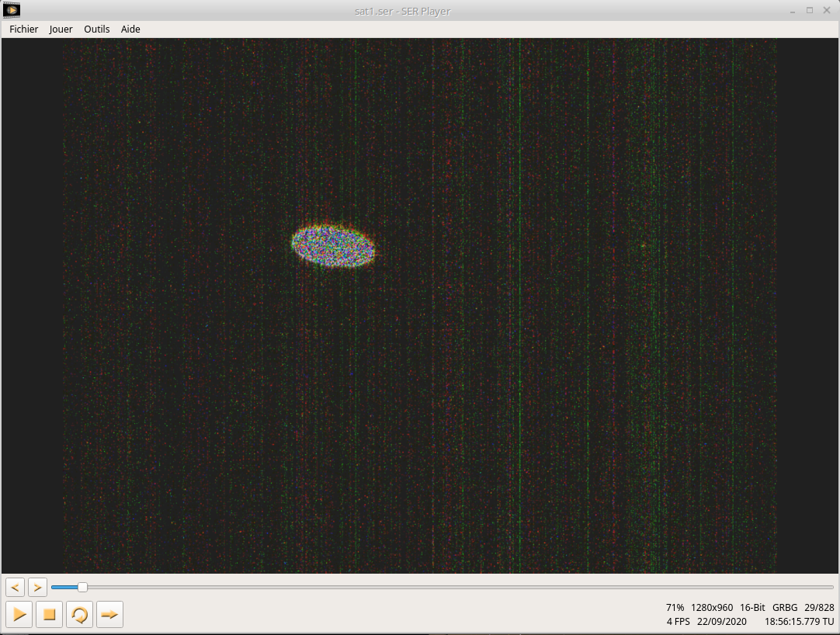Maximize the SER Player window
This screenshot has width=840, height=635.
(810, 11)
